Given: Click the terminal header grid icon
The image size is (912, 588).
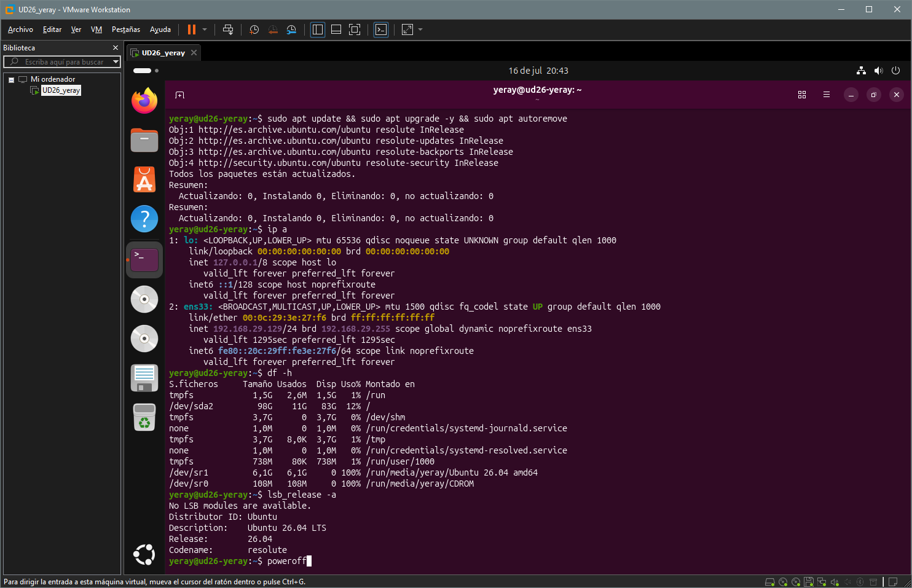Looking at the screenshot, I should pos(802,95).
